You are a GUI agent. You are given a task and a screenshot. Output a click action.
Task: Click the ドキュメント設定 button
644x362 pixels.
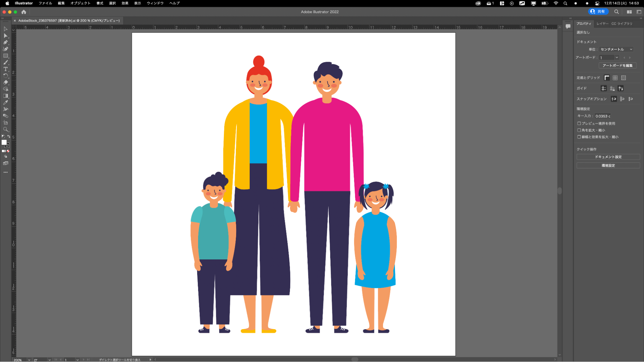(608, 157)
